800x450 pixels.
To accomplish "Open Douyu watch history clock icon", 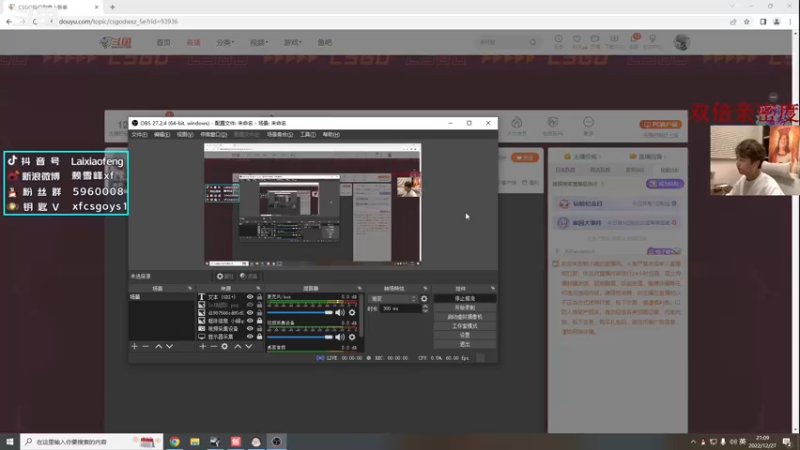I will tap(559, 41).
